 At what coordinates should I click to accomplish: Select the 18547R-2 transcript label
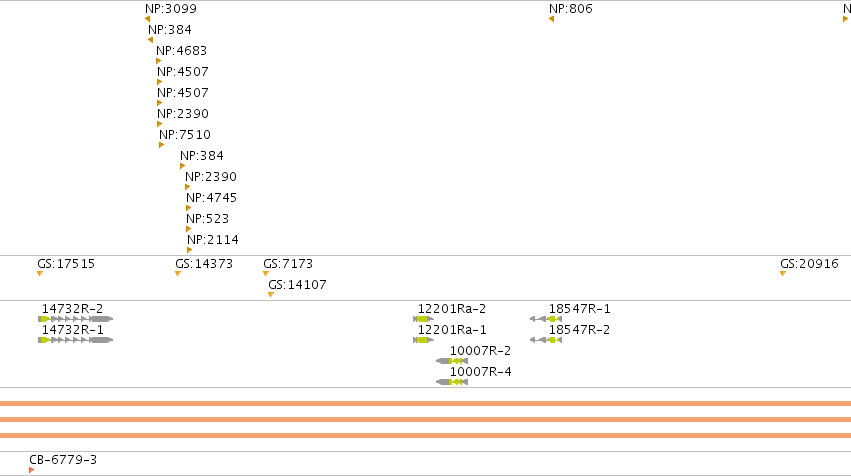[580, 330]
